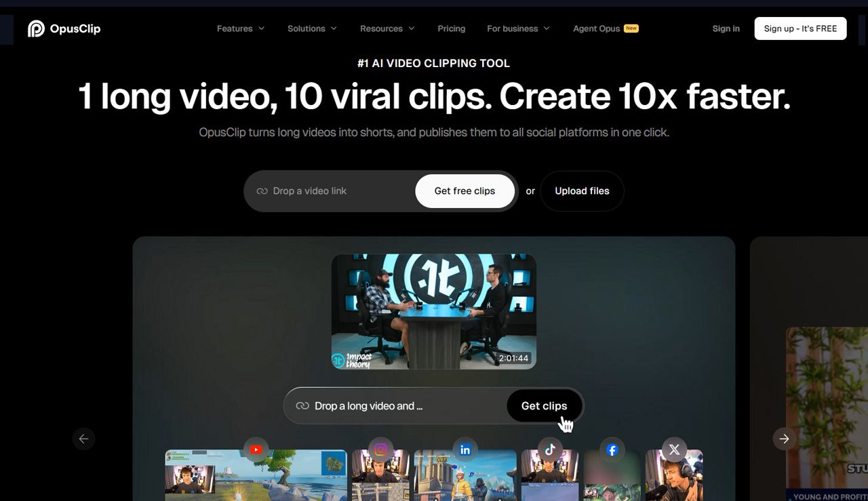Screen dimensions: 868x501
Task: Go to previous carousel slide arrow
Action: pos(83,439)
